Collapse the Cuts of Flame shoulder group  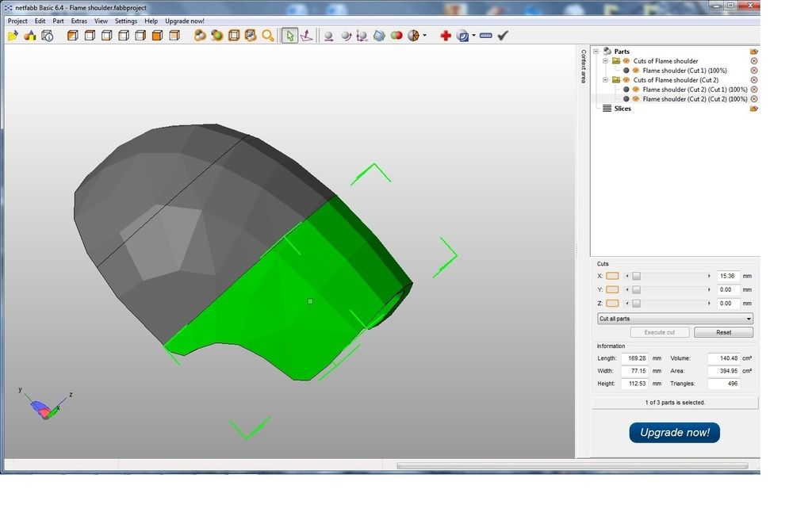pyautogui.click(x=606, y=61)
